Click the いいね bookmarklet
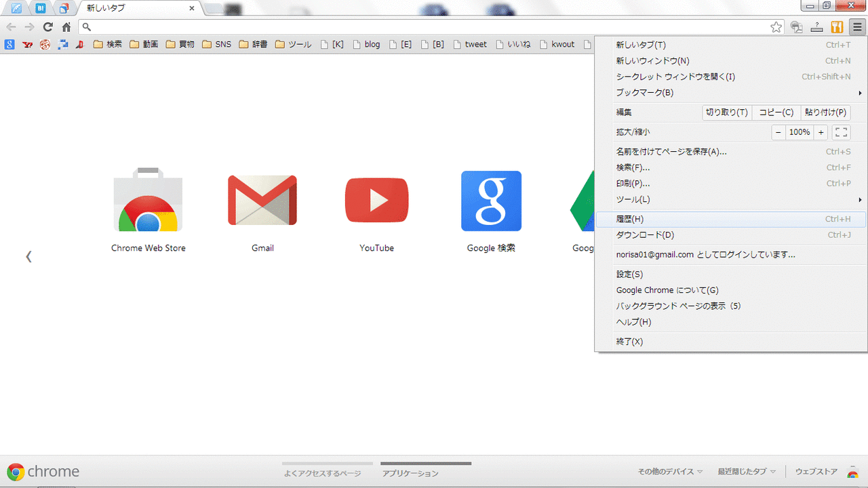Screen dimensions: 868x488 [513, 45]
